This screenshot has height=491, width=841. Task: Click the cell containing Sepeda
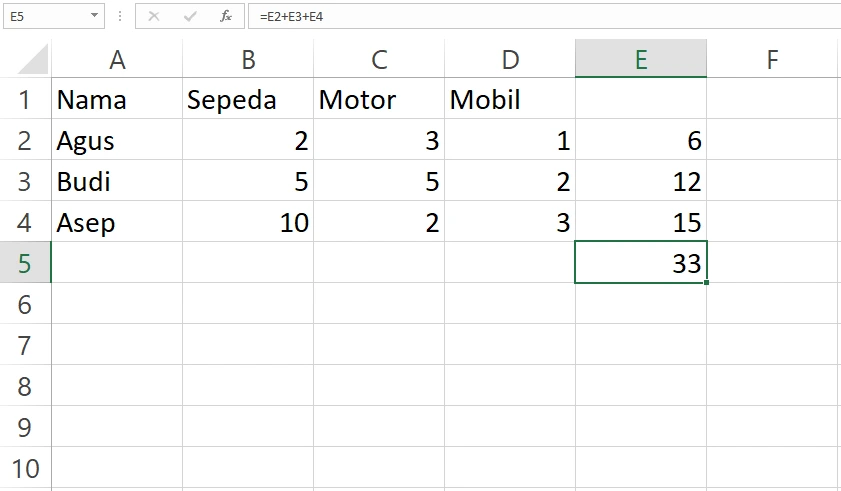(x=248, y=99)
